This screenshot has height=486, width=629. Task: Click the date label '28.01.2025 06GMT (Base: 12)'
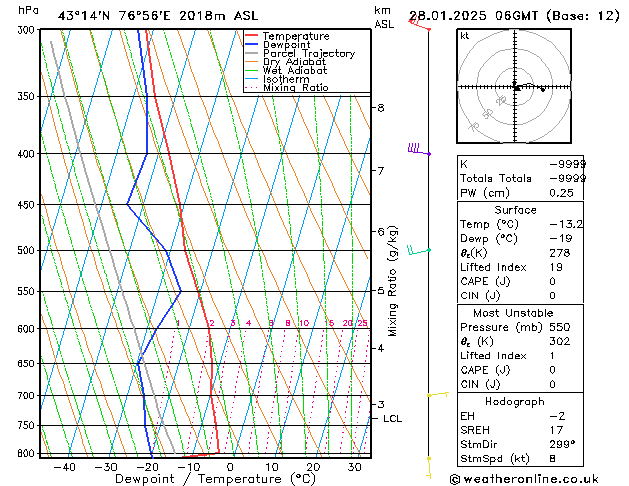(x=514, y=16)
